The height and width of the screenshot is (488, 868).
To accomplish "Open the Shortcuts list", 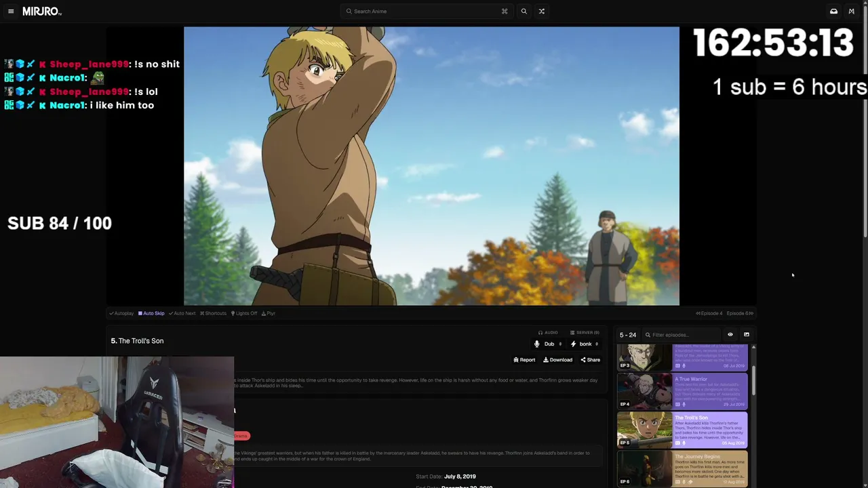I will coord(213,313).
